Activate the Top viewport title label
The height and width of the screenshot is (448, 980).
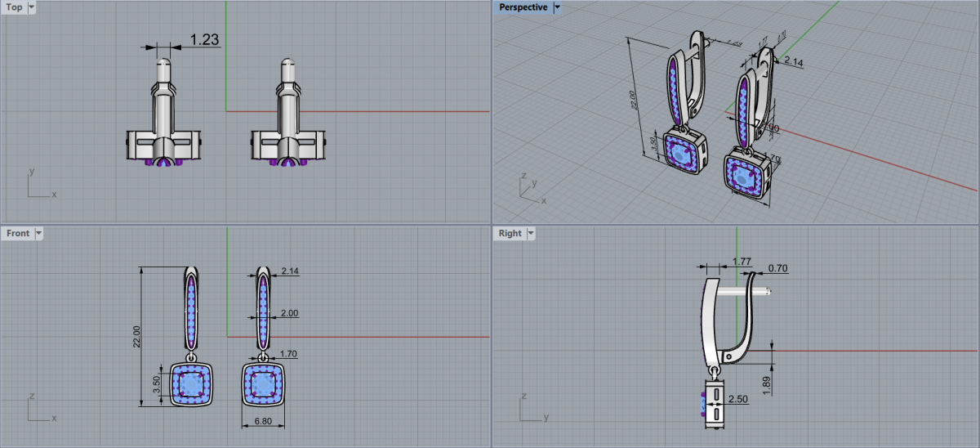click(x=14, y=7)
